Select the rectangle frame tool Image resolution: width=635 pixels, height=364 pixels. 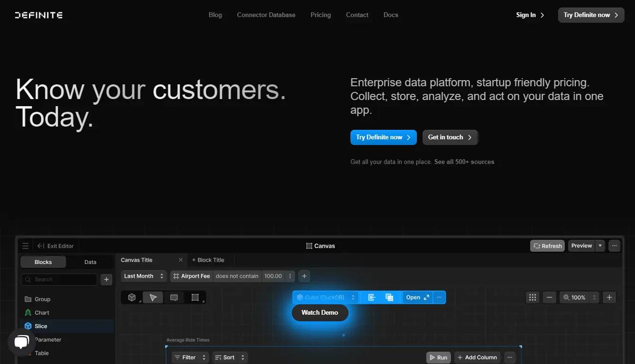tap(195, 297)
